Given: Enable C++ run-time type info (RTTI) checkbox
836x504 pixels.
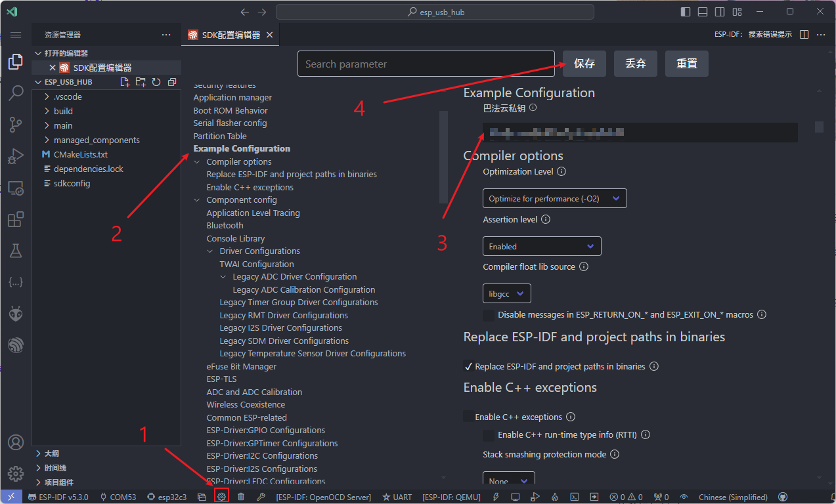Looking at the screenshot, I should point(489,434).
